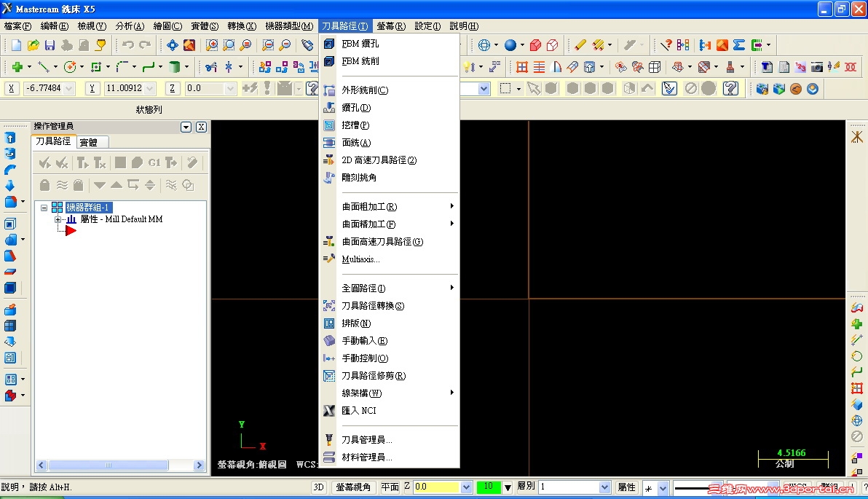The width and height of the screenshot is (868, 499).
Task: Open the Z depth dropdown in status bar
Action: (466, 487)
